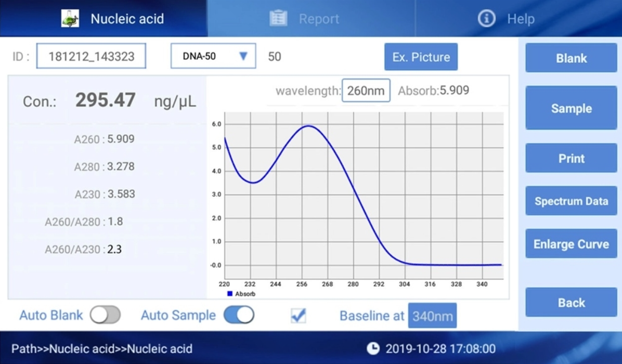Viewport: 622px width, 364px height.
Task: Click the Nucleic acid flask icon
Action: pos(70,18)
